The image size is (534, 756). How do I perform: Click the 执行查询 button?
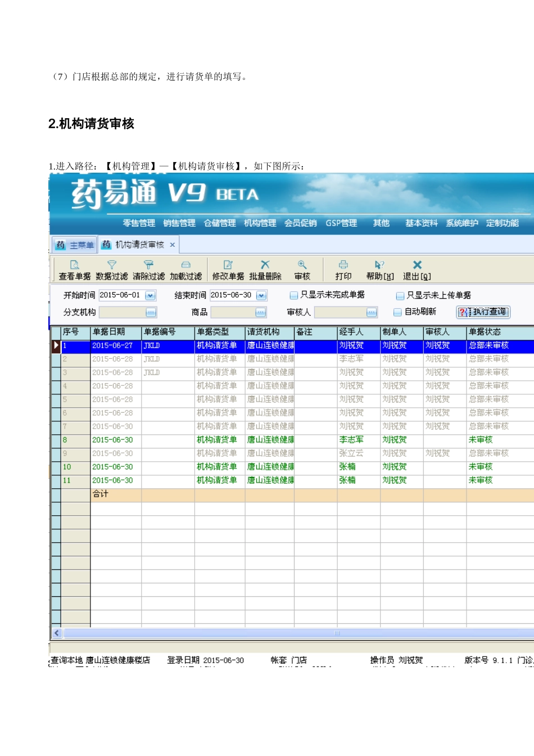483,312
